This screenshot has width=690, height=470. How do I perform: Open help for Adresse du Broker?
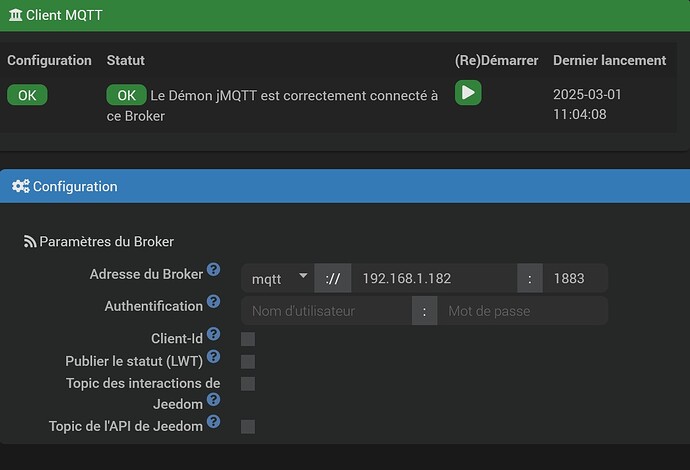pyautogui.click(x=213, y=269)
